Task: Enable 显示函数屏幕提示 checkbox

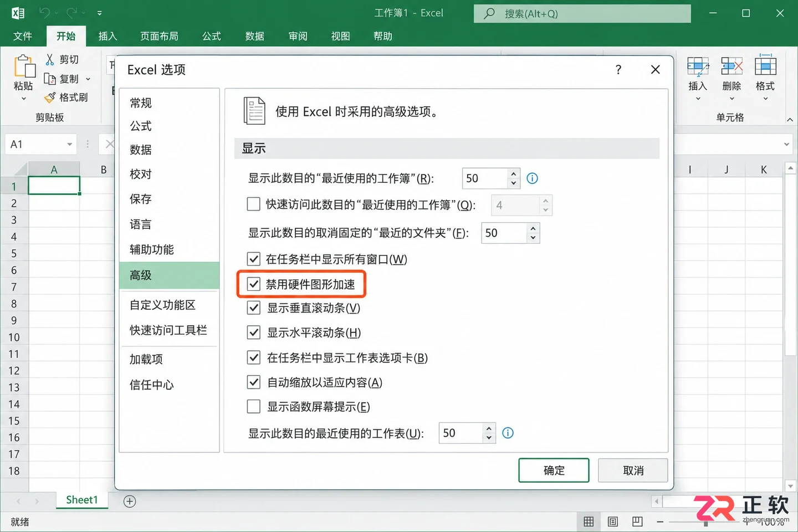Action: coord(253,407)
